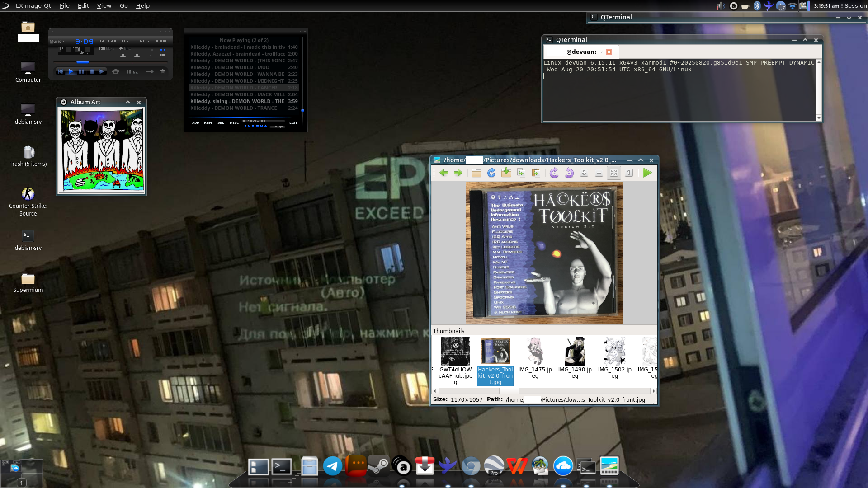Click the volume tray icon
Screen dimensions: 868x488
pos(721,6)
